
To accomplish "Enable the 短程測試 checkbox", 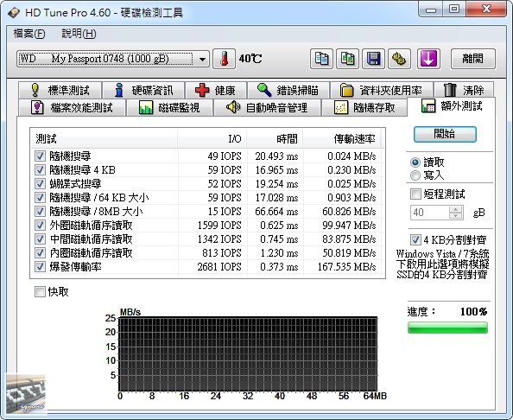I will (x=415, y=194).
